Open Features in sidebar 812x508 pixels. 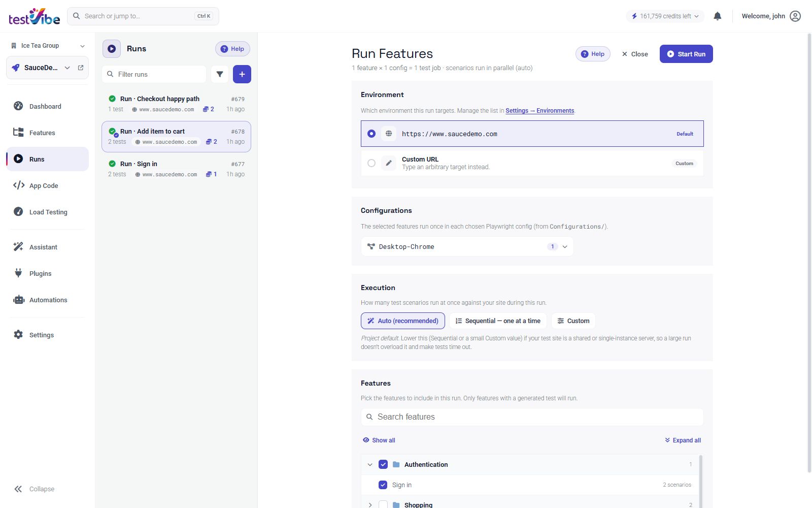[x=48, y=133]
